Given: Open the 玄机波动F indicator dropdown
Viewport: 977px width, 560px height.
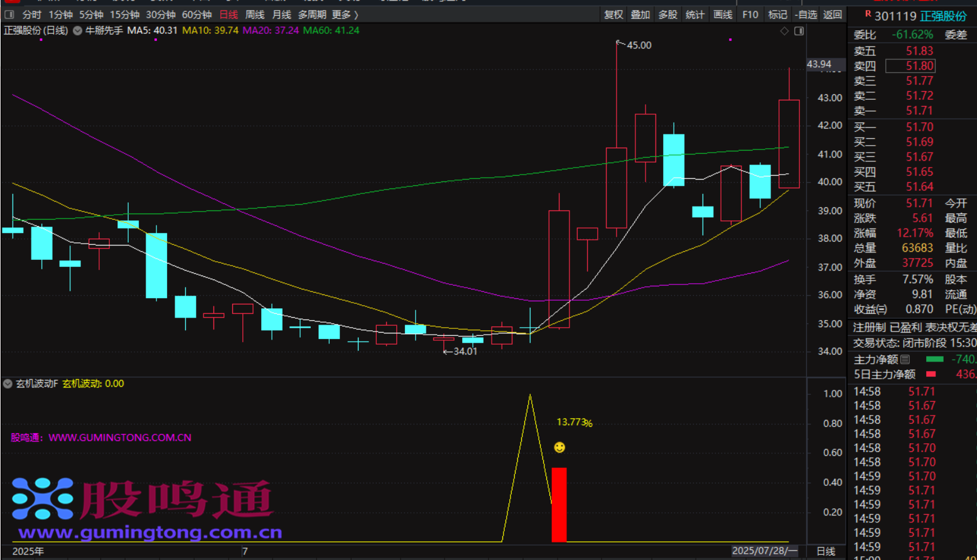Looking at the screenshot, I should pyautogui.click(x=8, y=384).
